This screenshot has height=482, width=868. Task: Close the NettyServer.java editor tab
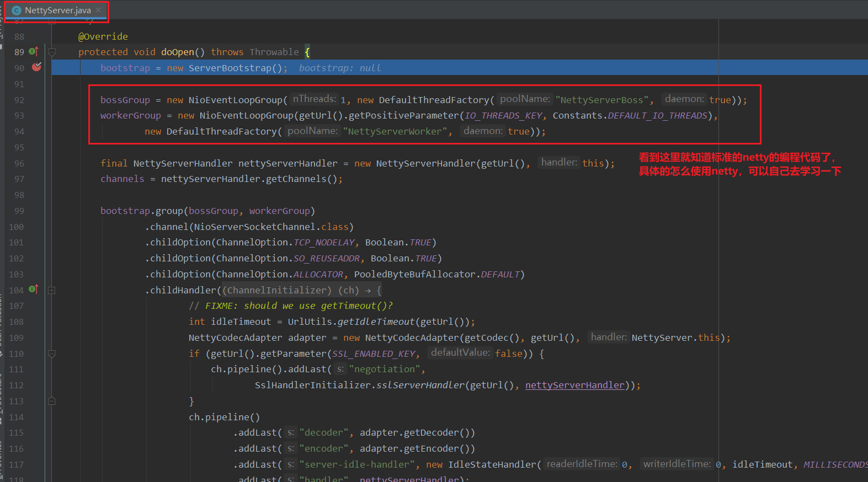click(98, 10)
